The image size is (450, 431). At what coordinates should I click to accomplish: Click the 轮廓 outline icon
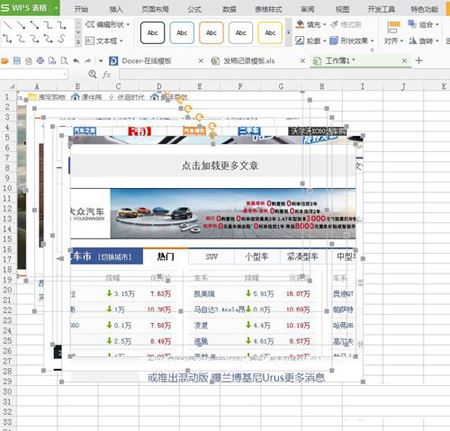[x=300, y=41]
